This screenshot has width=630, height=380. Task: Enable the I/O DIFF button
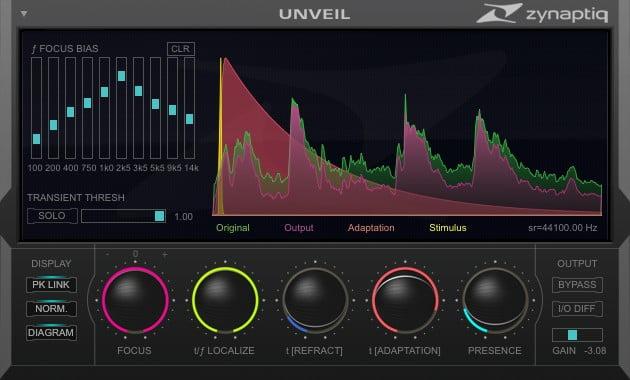click(x=577, y=308)
